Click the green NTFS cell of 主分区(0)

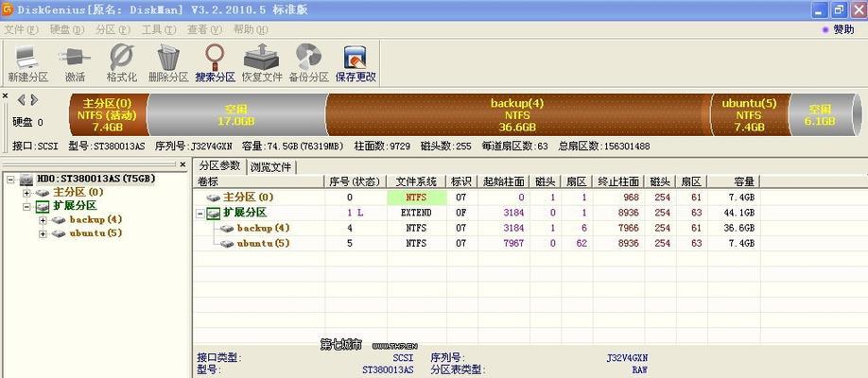(x=417, y=198)
